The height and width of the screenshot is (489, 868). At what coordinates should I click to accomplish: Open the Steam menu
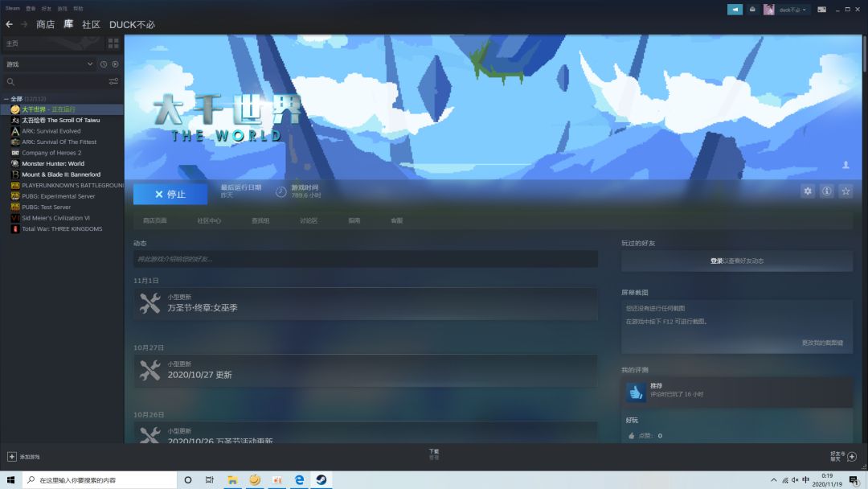[12, 8]
